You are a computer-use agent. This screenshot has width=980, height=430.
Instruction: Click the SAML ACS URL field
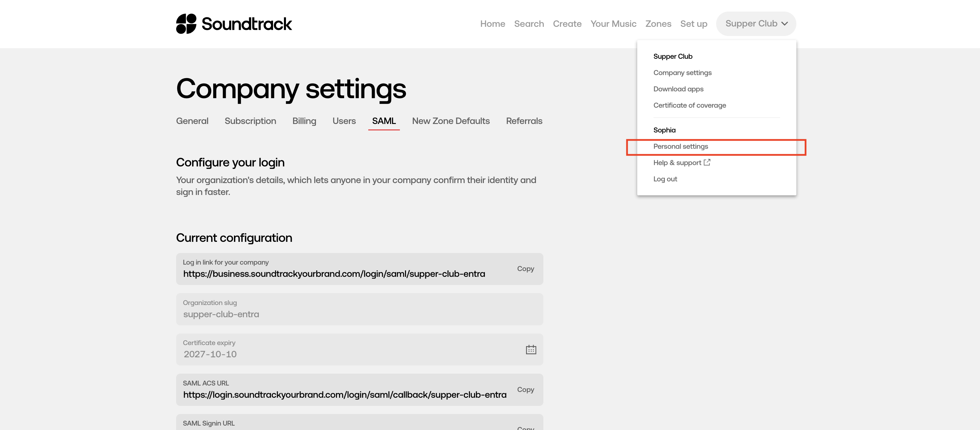pos(359,390)
